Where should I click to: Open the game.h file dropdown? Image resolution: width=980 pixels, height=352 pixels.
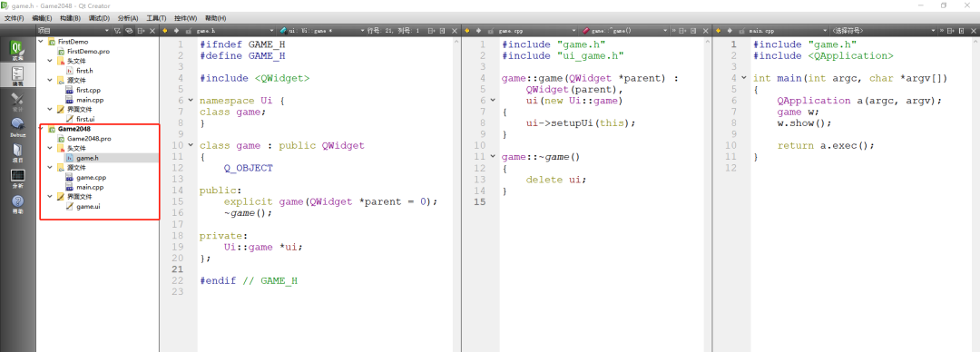click(234, 30)
